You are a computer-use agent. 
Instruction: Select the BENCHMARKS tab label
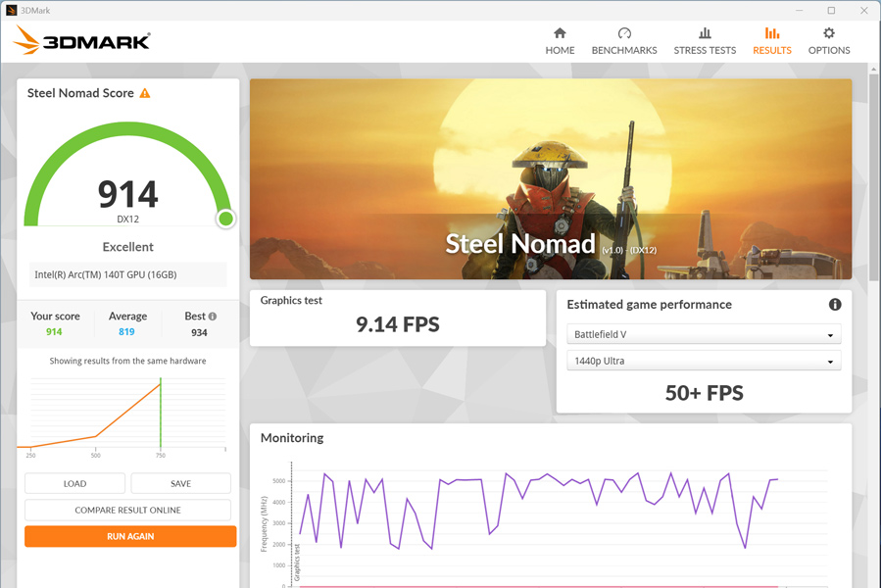pyautogui.click(x=624, y=50)
